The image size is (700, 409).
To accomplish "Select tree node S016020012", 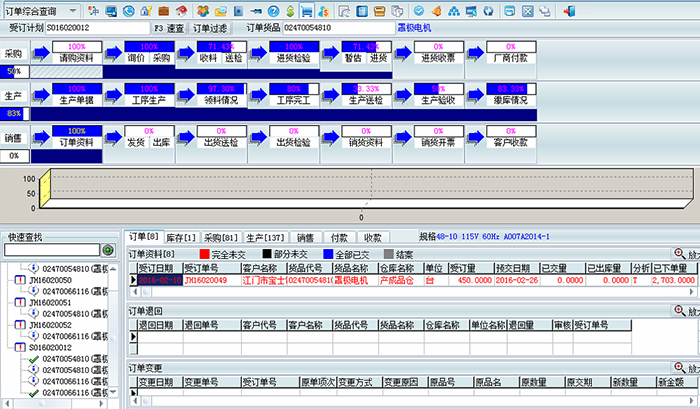I will (50, 347).
